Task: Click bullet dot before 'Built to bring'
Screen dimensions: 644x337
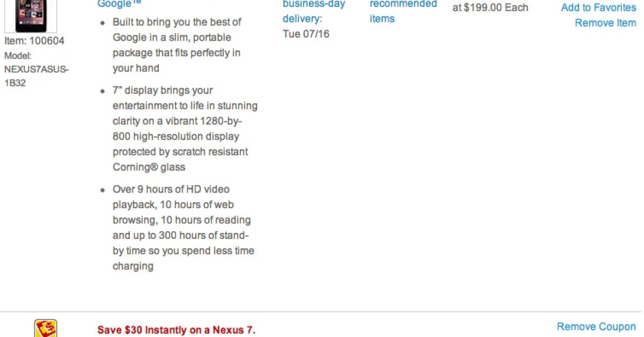Action: click(103, 23)
